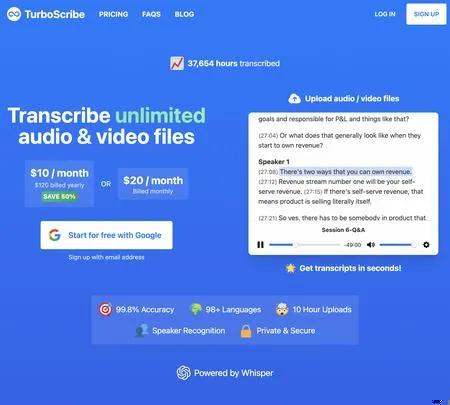Click the '98+ Languages' feature text
The width and height of the screenshot is (450, 405).
click(x=233, y=310)
